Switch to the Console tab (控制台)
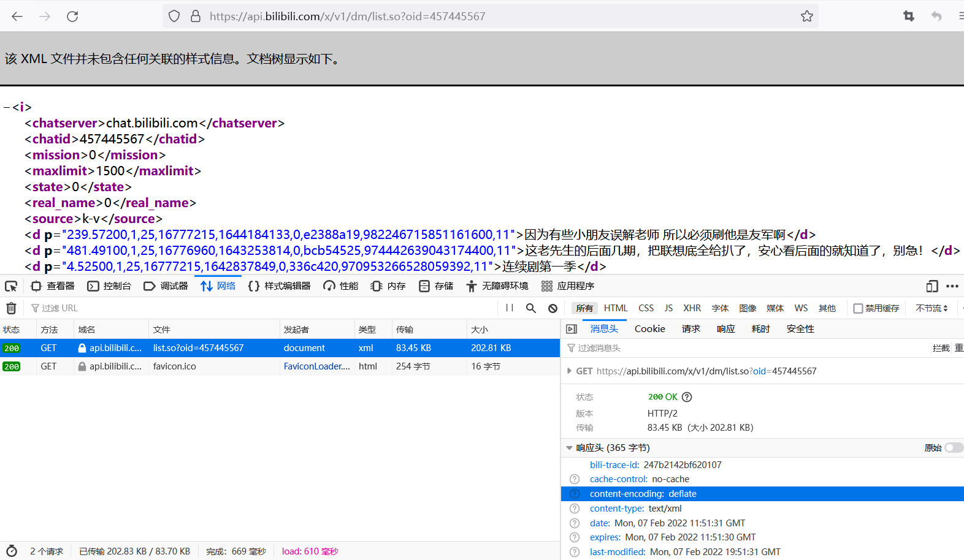This screenshot has height=560, width=964. (x=109, y=286)
